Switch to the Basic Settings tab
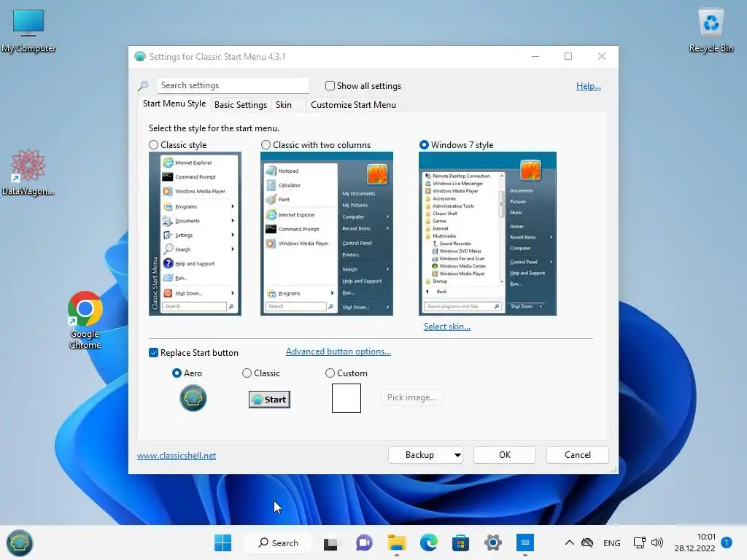This screenshot has width=747, height=560. (x=241, y=105)
